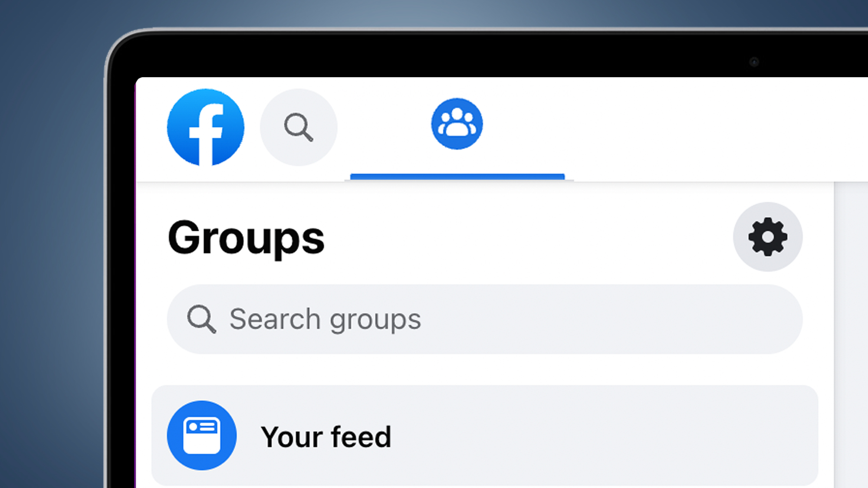
Task: Click the search magnifier icon
Action: 299,126
